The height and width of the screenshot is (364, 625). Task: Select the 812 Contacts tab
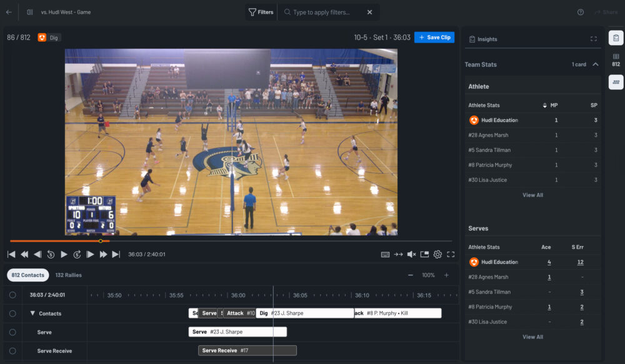(28, 275)
